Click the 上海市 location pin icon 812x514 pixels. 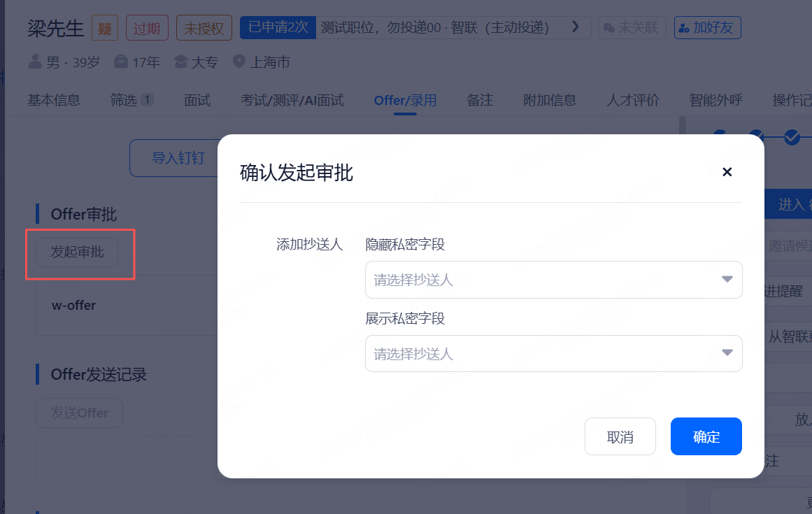pos(239,62)
